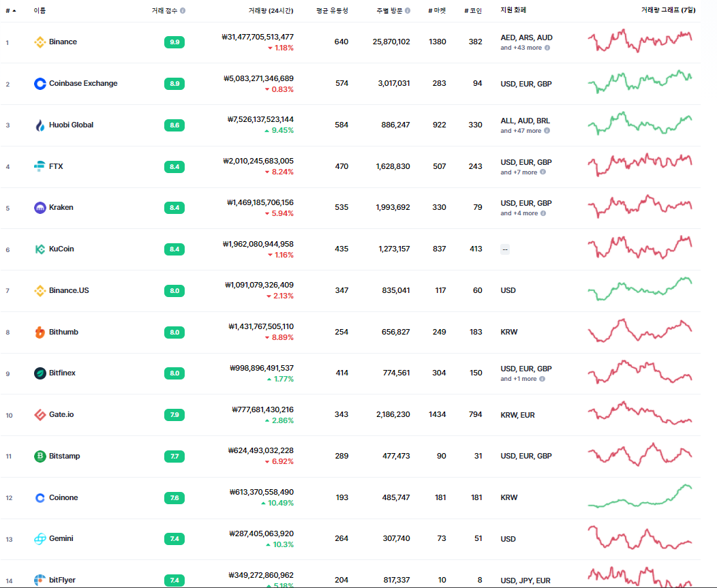Click 거래량 그래프 (7일) column header
This screenshot has height=588, width=717.
coord(668,10)
